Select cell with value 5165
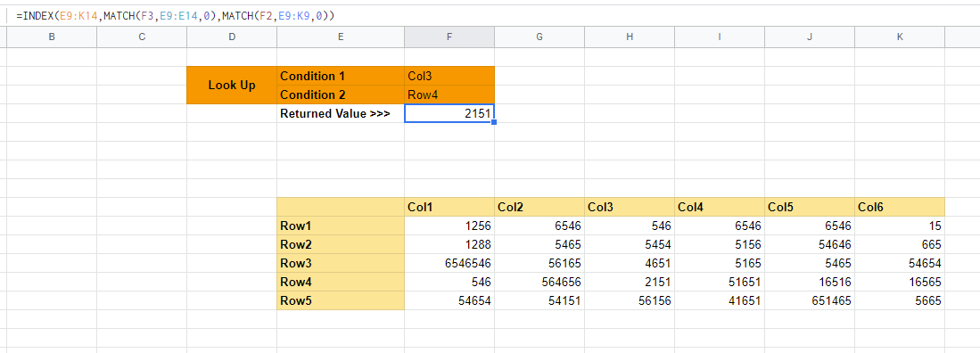 pos(720,263)
